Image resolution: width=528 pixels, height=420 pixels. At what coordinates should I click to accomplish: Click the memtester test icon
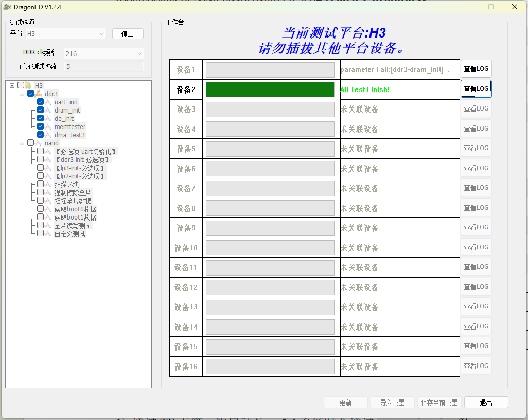[x=48, y=127]
